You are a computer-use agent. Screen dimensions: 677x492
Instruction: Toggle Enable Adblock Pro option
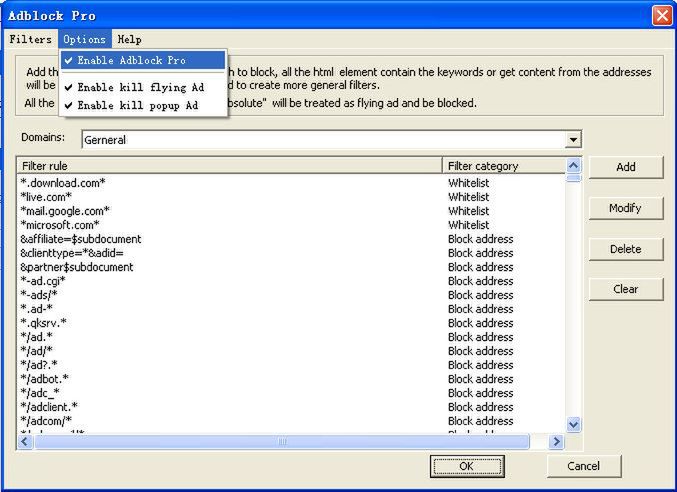143,60
